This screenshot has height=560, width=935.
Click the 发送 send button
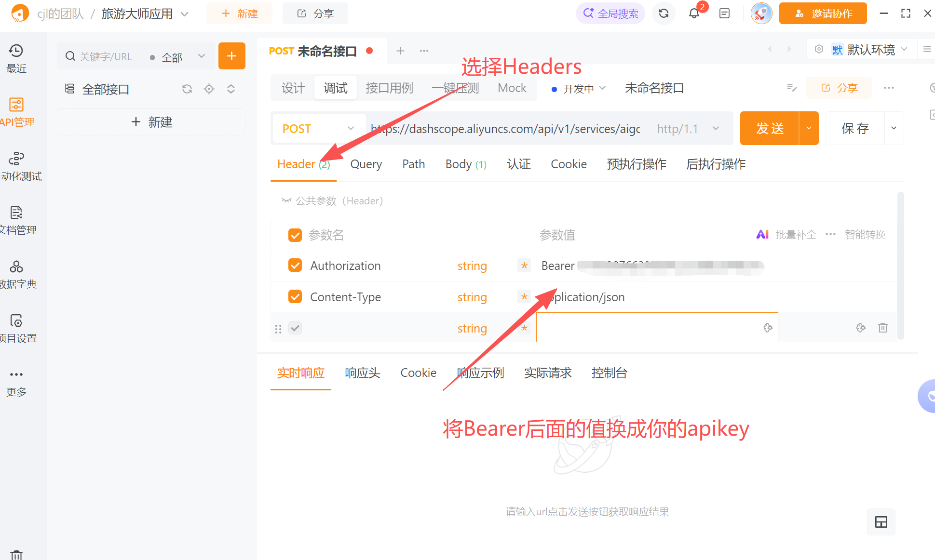pos(770,129)
